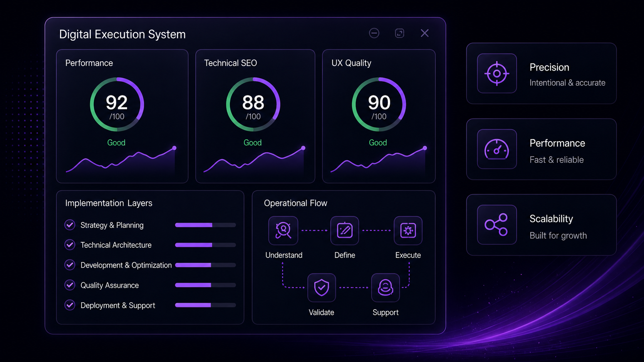The height and width of the screenshot is (362, 644).
Task: Toggle the Deployment & Support checkmark
Action: [x=70, y=305]
